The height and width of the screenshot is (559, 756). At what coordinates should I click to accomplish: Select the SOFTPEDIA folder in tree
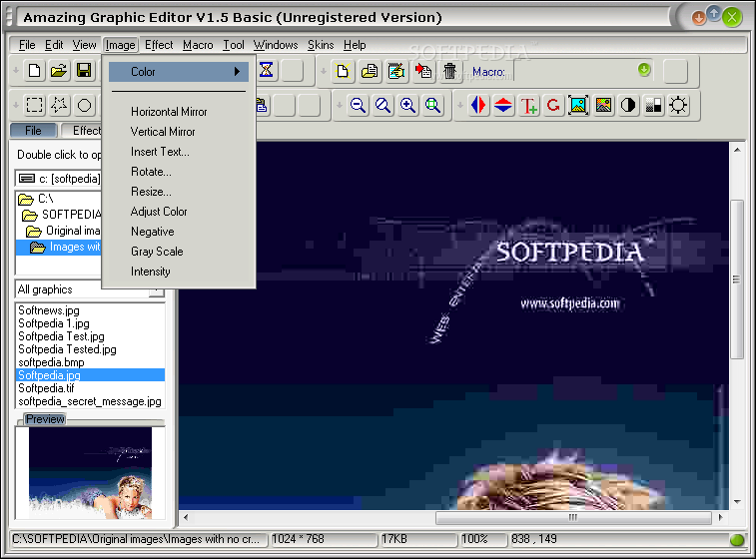pos(62,215)
